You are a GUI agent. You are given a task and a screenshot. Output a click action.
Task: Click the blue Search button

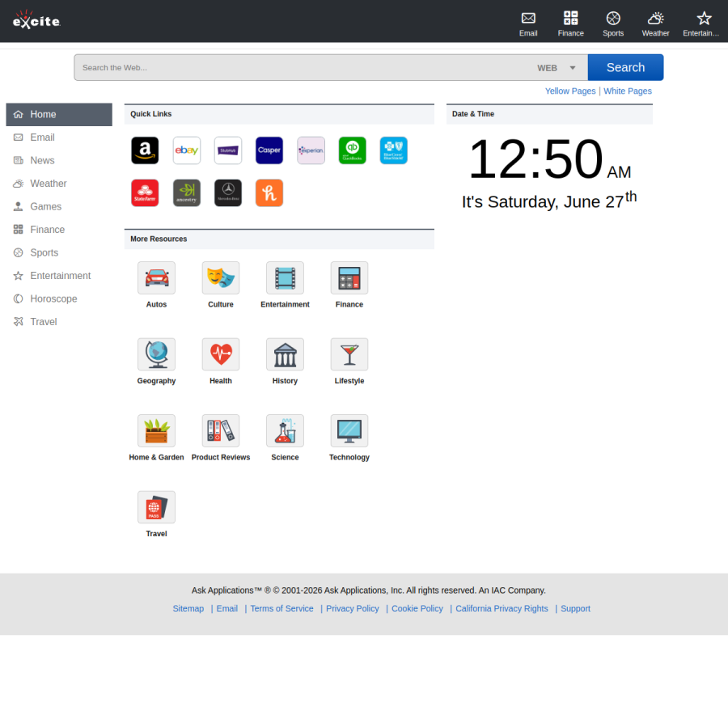(x=625, y=67)
